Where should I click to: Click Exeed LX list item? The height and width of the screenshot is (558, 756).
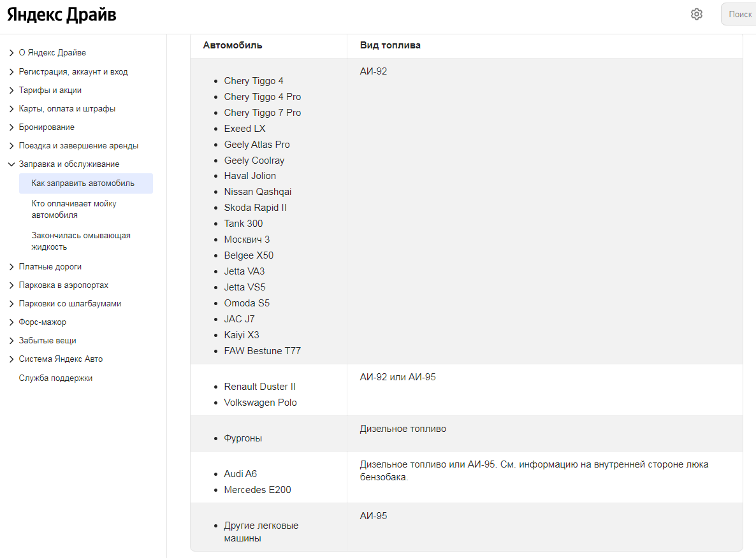tap(244, 129)
